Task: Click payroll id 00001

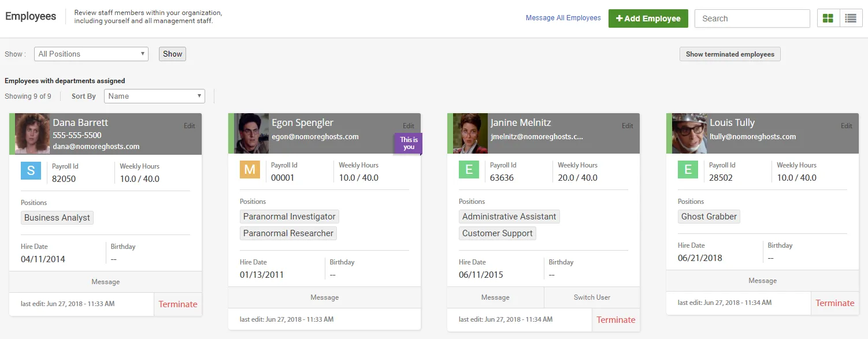Action: 283,178
